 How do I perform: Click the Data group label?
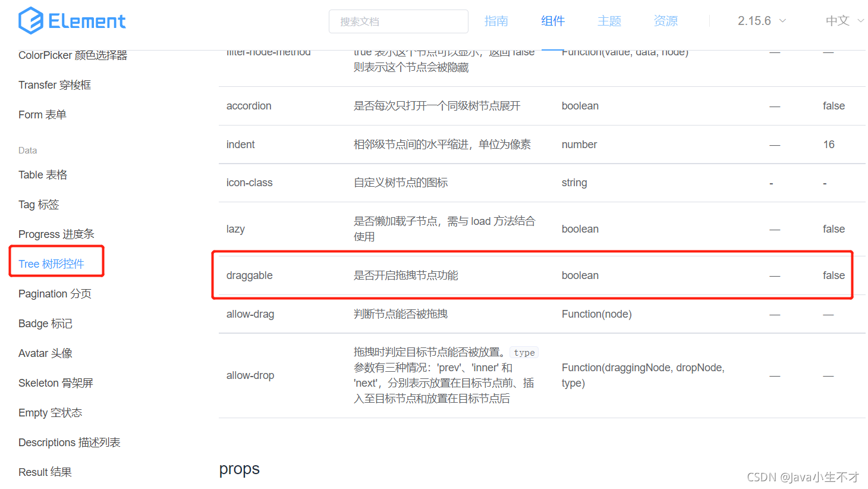[x=27, y=151]
